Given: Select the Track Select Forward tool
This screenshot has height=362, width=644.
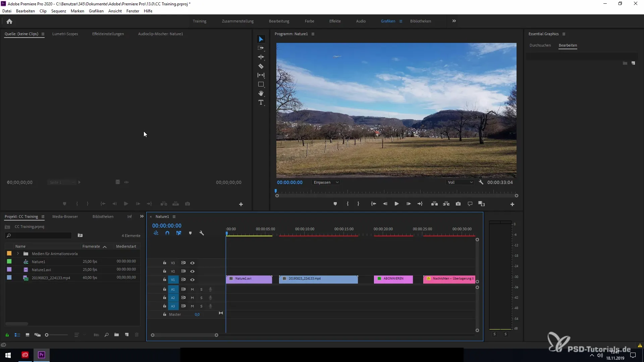Looking at the screenshot, I should click(261, 48).
